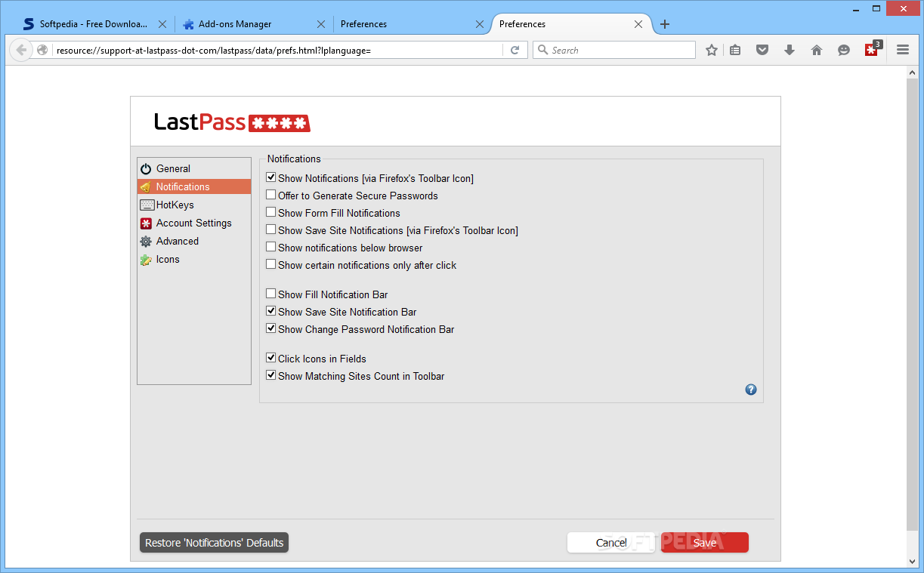This screenshot has width=924, height=573.
Task: Uncheck Show Change Password Notification Bar
Action: tap(271, 328)
